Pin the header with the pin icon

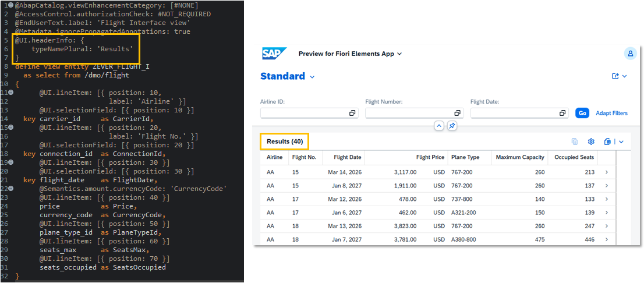452,126
